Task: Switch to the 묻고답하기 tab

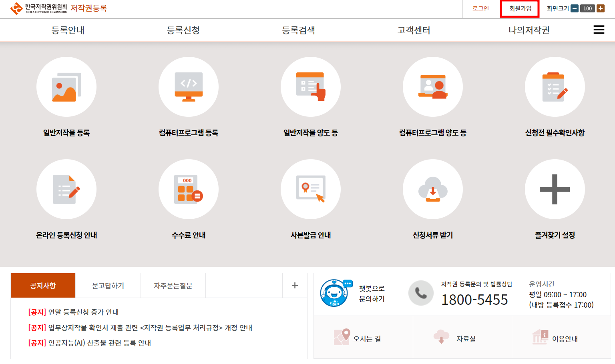Action: (x=108, y=285)
